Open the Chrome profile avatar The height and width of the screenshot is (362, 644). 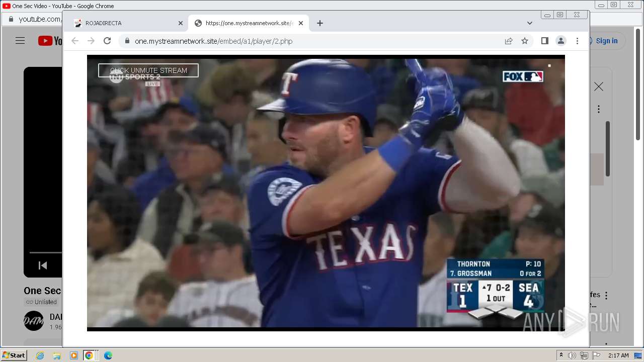[x=561, y=41]
